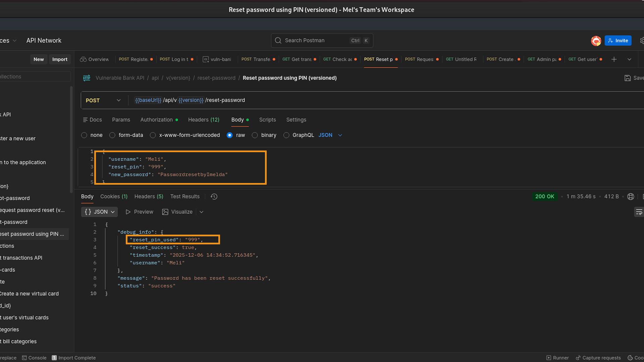Click the response history clock icon

point(214,196)
